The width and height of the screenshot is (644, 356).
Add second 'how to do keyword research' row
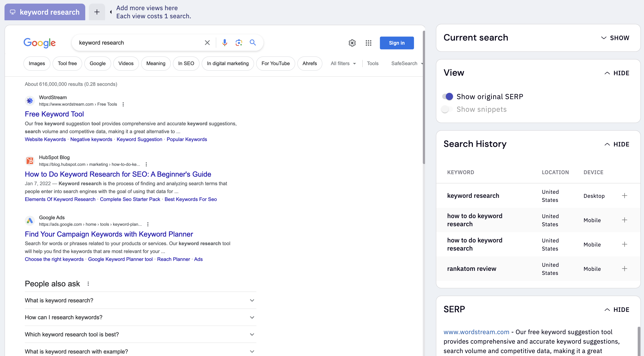point(625,244)
